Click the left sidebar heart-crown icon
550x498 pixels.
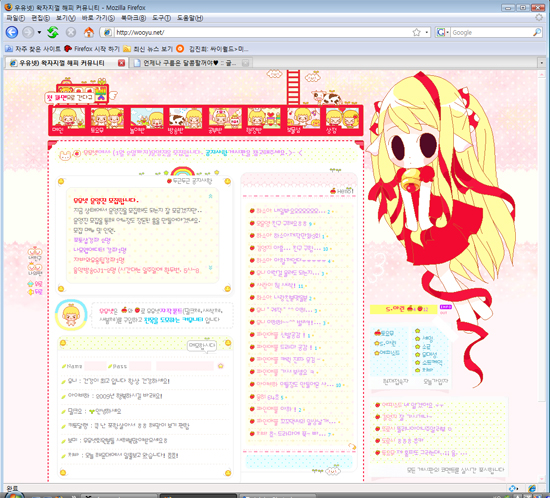[35, 251]
